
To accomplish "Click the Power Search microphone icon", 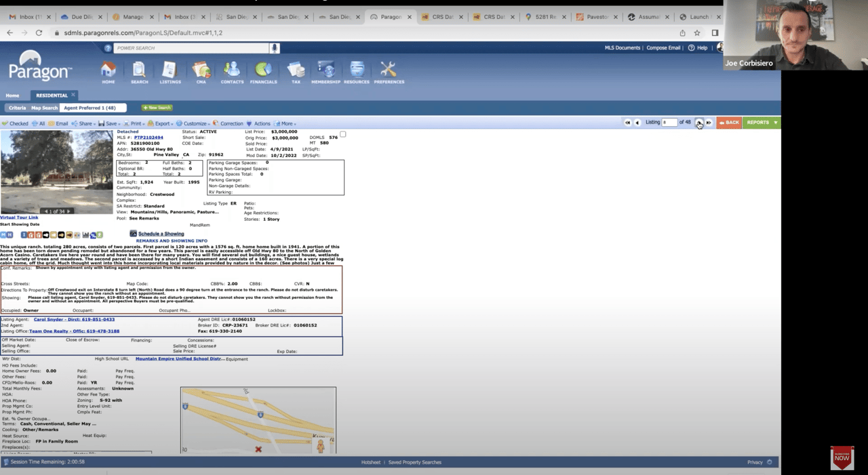I will click(x=275, y=48).
